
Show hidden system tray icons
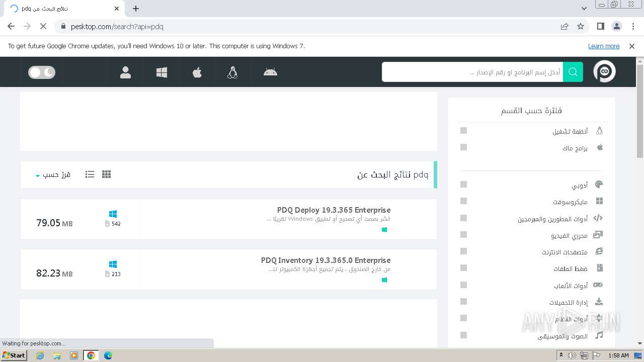(x=561, y=355)
